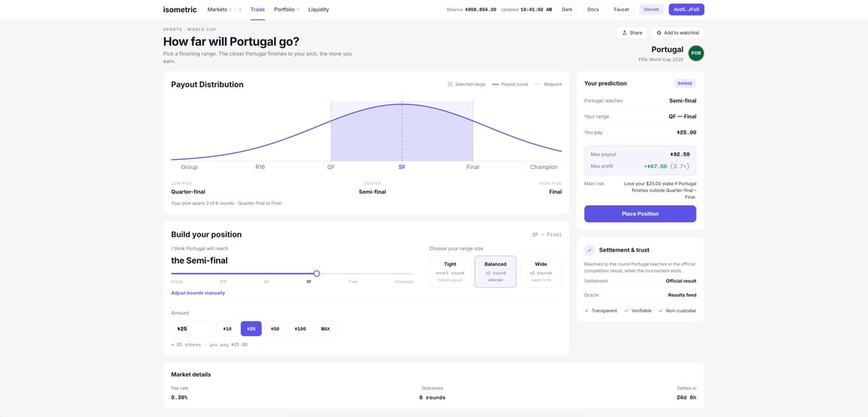Viewport: 868px width, 417px height.
Task: Go to the Liquidity tab
Action: tap(318, 9)
